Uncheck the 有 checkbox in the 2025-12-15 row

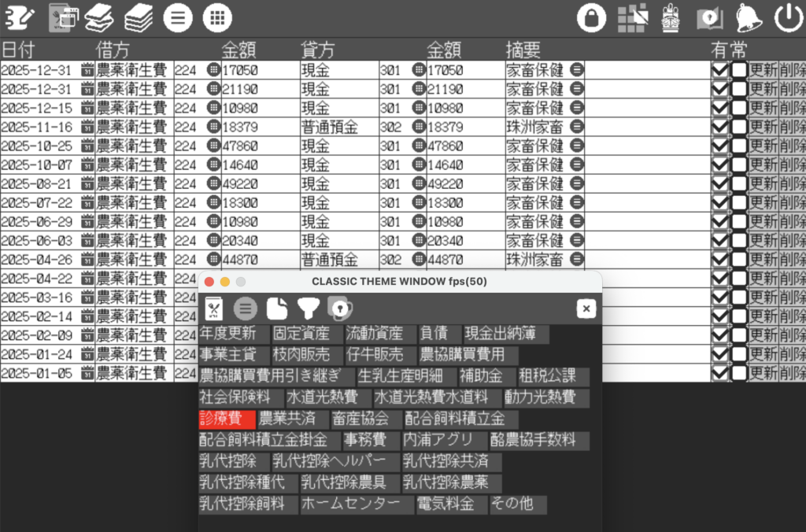coord(719,108)
